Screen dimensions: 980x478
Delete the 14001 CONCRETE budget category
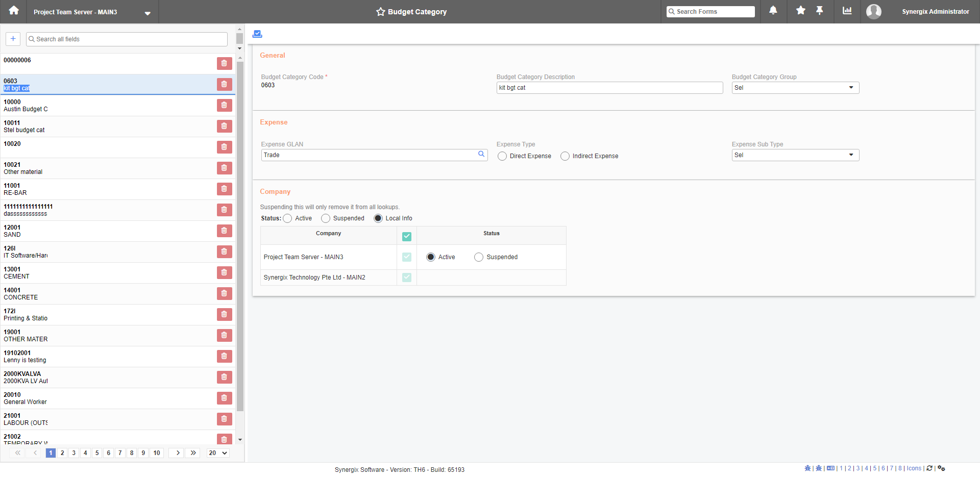pyautogui.click(x=224, y=293)
